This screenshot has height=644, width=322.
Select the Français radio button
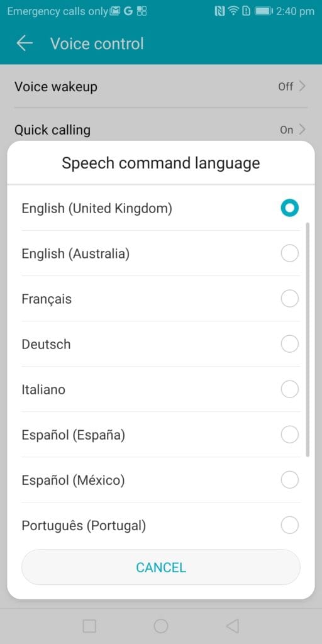289,299
